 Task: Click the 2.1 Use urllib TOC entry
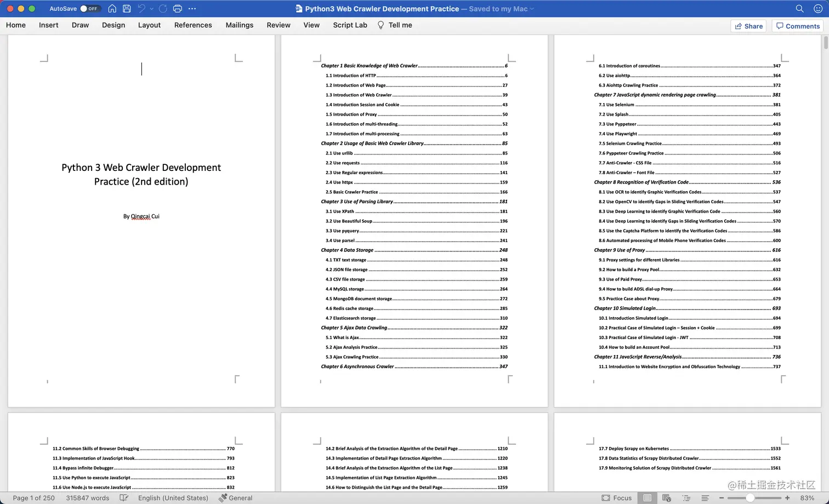417,153
